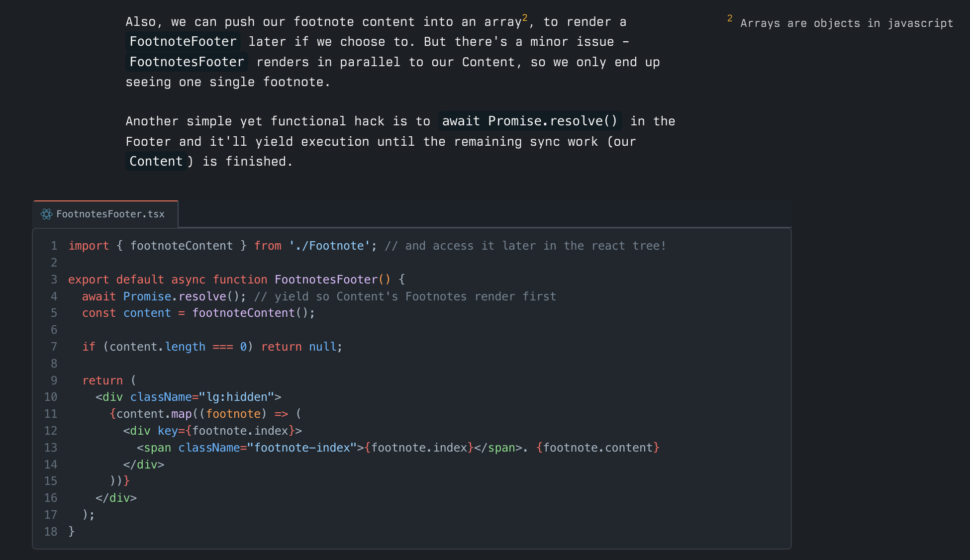Screen dimensions: 970x560
Task: Click the margin sidenote number 2
Action: pyautogui.click(x=730, y=18)
